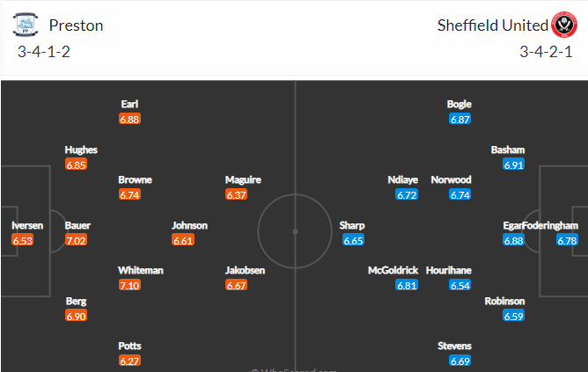Click Bauer's 7.02 rating badge
Viewport: 588px width, 372px height.
coord(77,240)
